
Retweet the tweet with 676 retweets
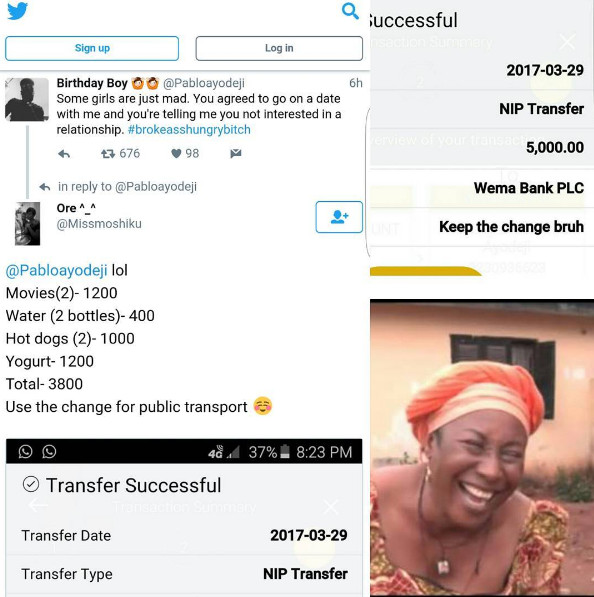pos(108,154)
